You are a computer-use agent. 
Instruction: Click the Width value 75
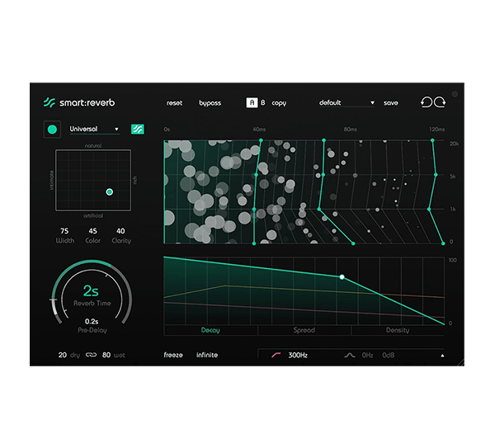point(64,231)
